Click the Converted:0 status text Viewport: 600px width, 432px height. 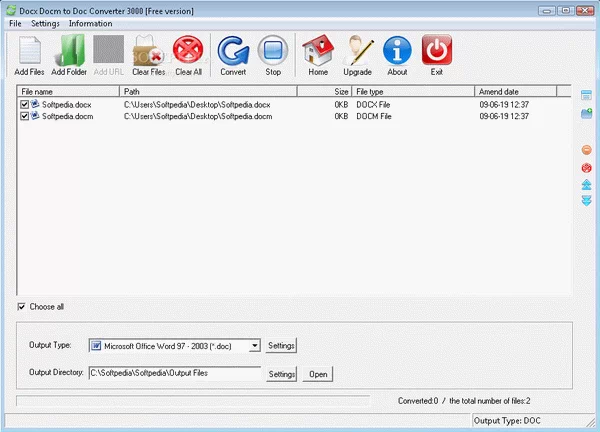(418, 401)
